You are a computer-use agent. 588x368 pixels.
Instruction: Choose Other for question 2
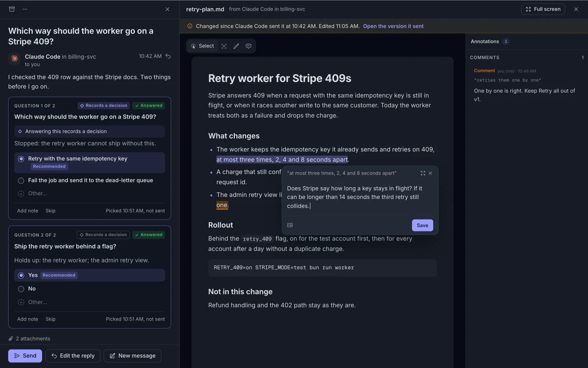pyautogui.click(x=89, y=302)
